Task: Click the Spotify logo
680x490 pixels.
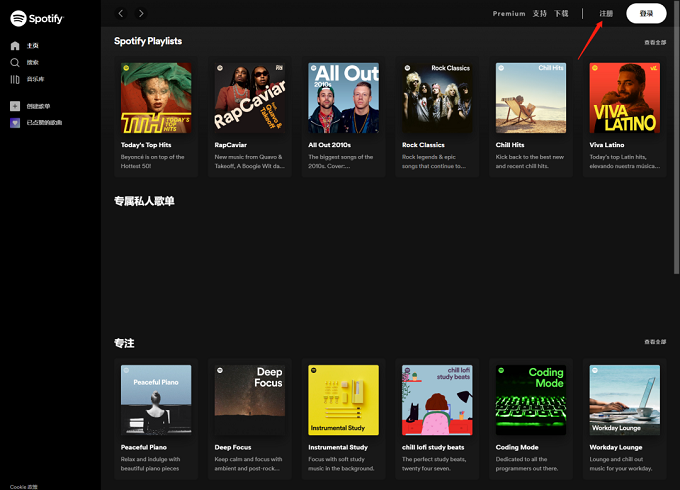Action: point(37,18)
